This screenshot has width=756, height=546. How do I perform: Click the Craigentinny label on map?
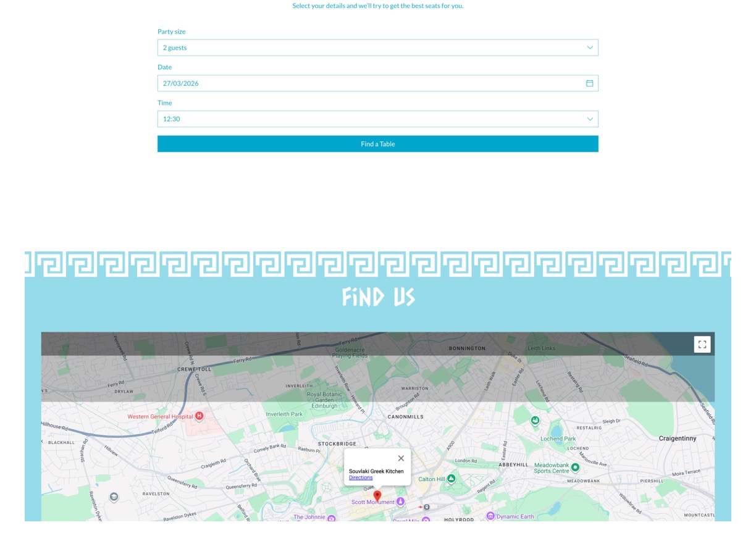pyautogui.click(x=678, y=439)
